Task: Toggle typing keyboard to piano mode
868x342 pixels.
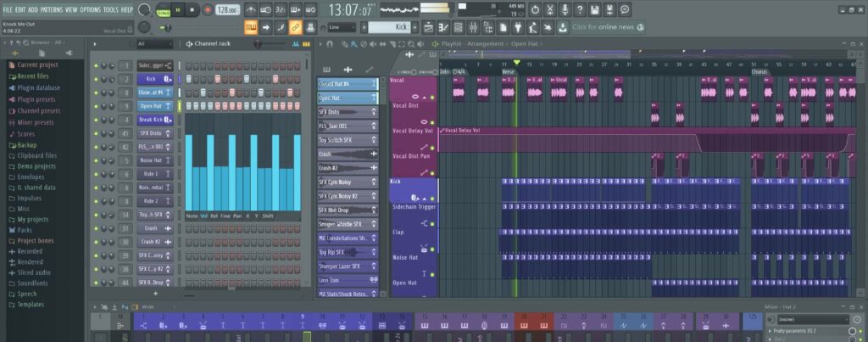Action: [251, 27]
